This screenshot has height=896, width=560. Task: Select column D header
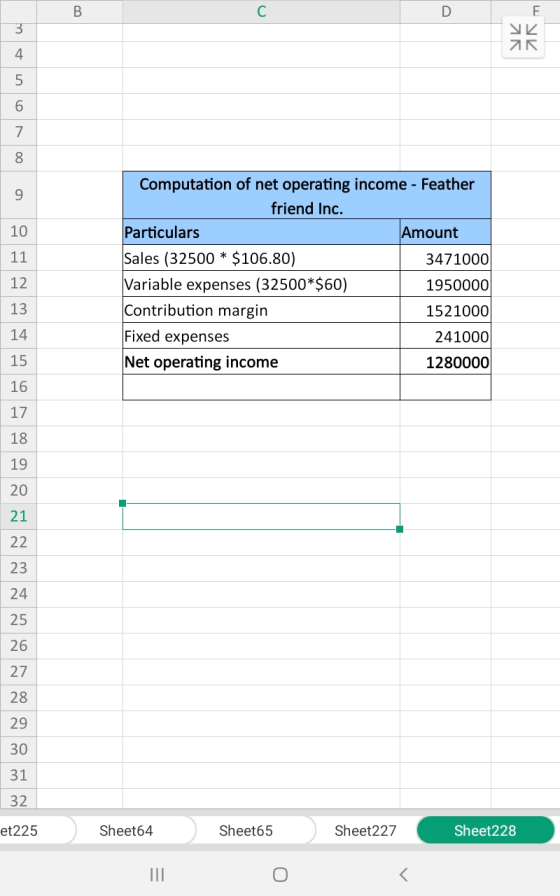tap(446, 11)
